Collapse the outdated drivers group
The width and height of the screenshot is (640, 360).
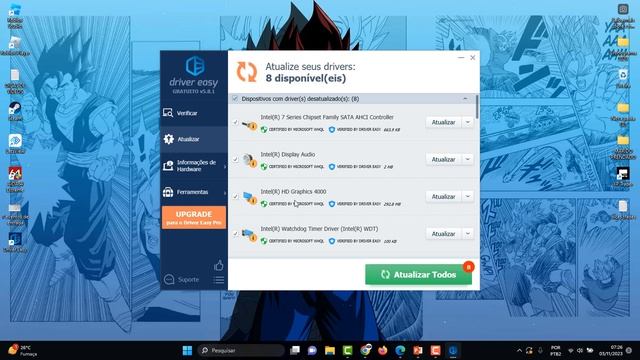click(465, 99)
